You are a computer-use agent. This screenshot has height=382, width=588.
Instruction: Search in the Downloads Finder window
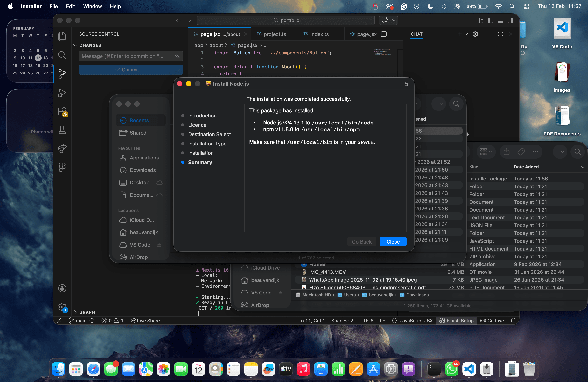click(577, 152)
